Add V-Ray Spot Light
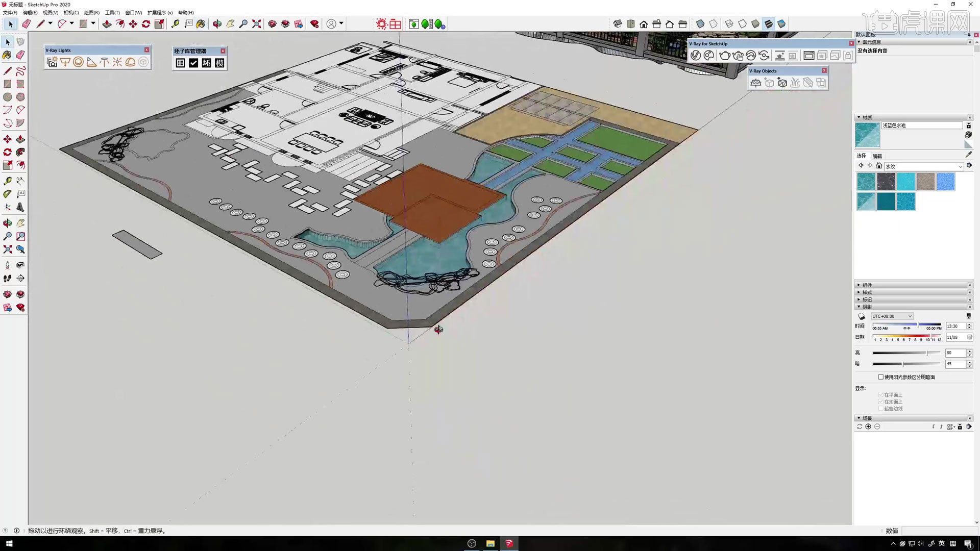Screen dimensions: 980x551 pyautogui.click(x=91, y=62)
